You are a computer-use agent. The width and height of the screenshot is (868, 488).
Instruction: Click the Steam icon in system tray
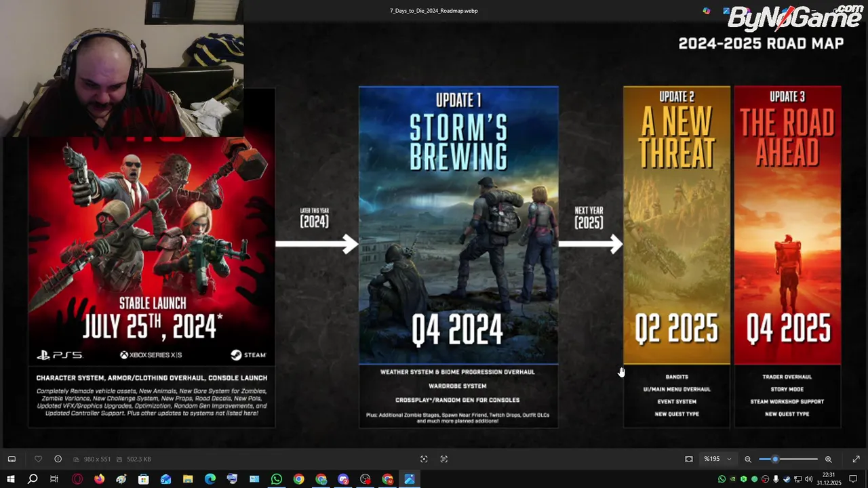[x=787, y=479]
